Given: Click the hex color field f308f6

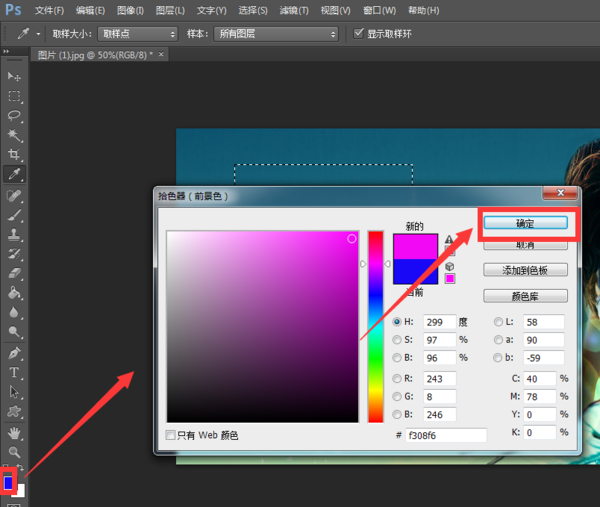Looking at the screenshot, I should (x=445, y=435).
